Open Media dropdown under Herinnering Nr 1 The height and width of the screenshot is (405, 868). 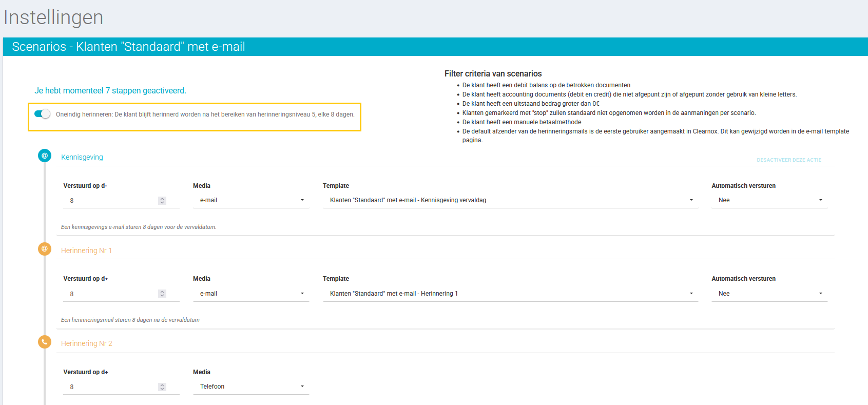pyautogui.click(x=251, y=294)
